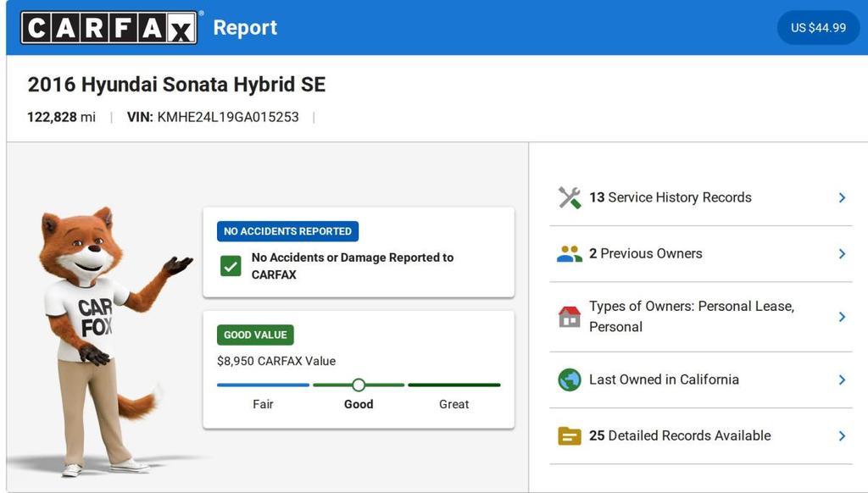Click the Great label under value bar
The image size is (868, 493).
[x=454, y=404]
